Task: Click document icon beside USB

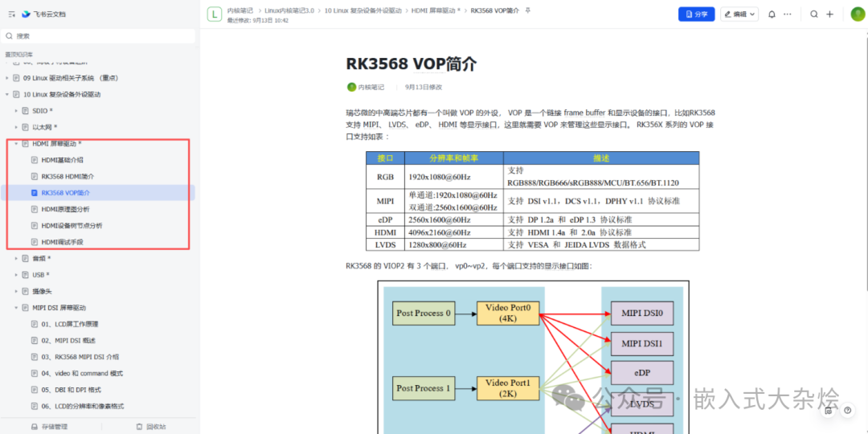Action: [26, 275]
